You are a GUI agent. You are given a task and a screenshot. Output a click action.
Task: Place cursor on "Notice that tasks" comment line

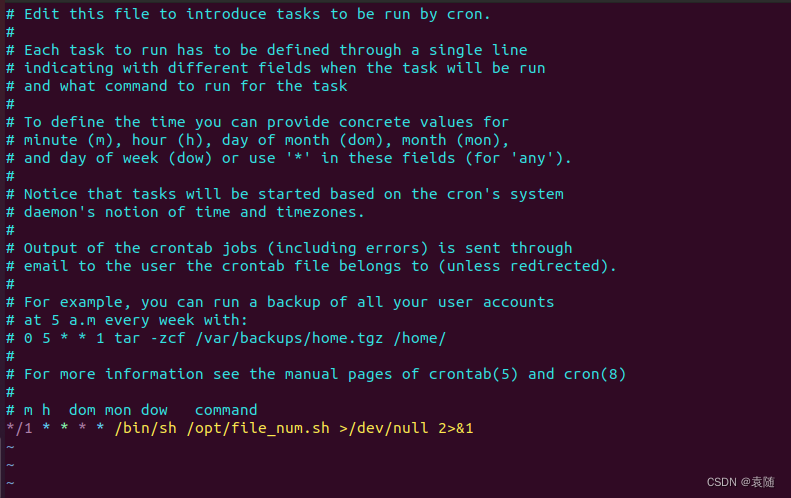[x=285, y=194]
